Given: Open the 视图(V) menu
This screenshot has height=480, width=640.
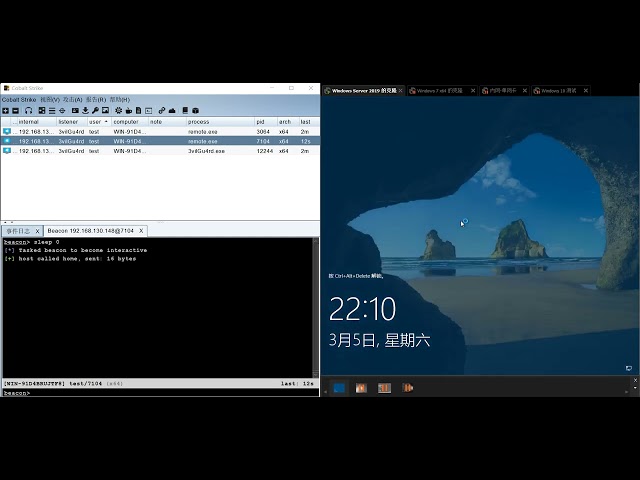Looking at the screenshot, I should point(50,100).
